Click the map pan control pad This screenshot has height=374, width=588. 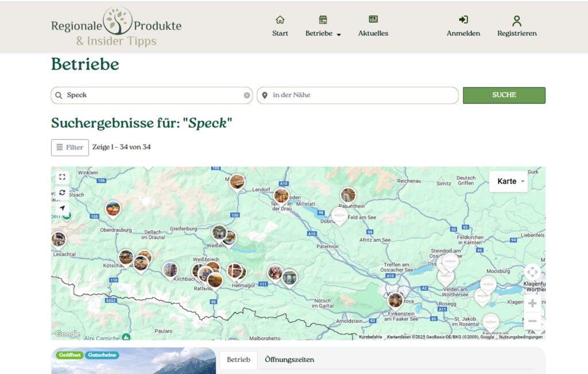pos(532,273)
